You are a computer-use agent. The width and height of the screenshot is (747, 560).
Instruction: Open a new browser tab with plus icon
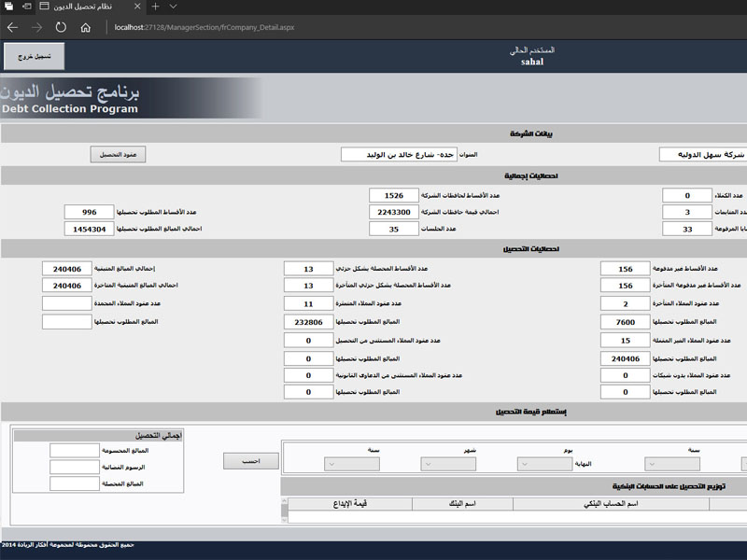point(155,7)
